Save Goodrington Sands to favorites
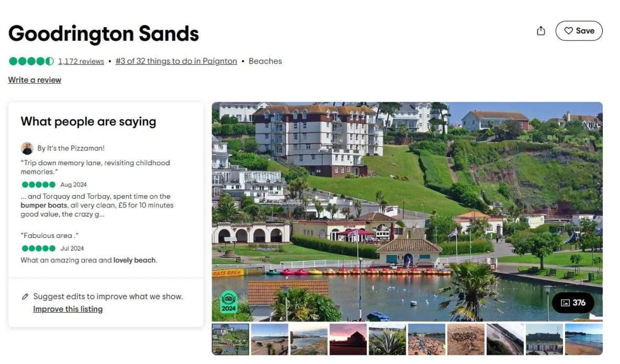This screenshot has width=620, height=364. [579, 30]
